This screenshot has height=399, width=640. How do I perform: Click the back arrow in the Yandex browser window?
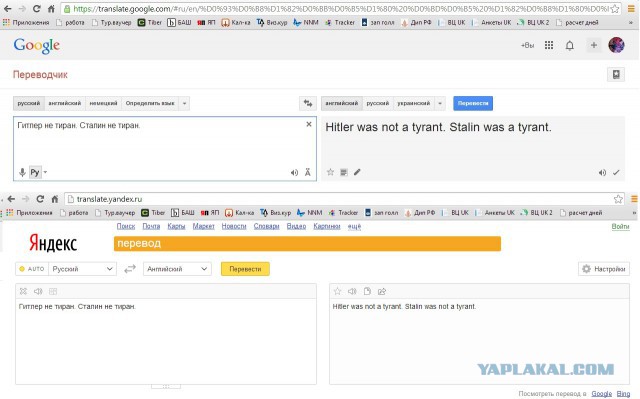(x=11, y=199)
